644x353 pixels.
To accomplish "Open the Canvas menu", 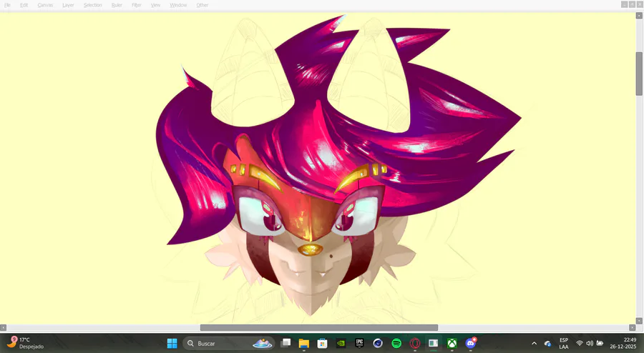I will pyautogui.click(x=45, y=5).
